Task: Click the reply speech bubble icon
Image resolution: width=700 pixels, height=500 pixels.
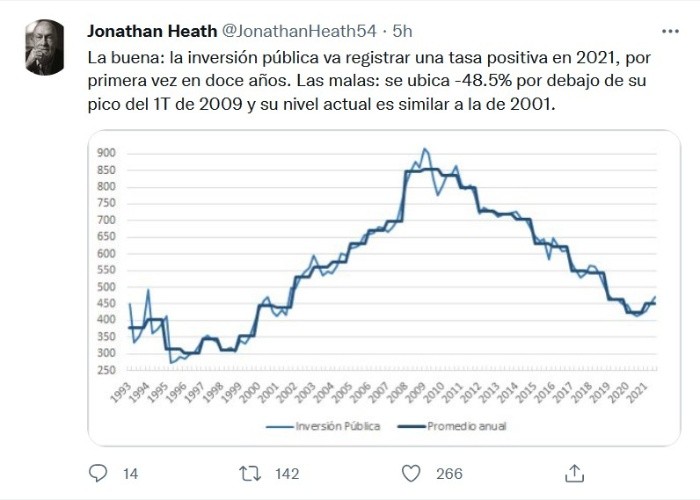Action: (x=98, y=473)
